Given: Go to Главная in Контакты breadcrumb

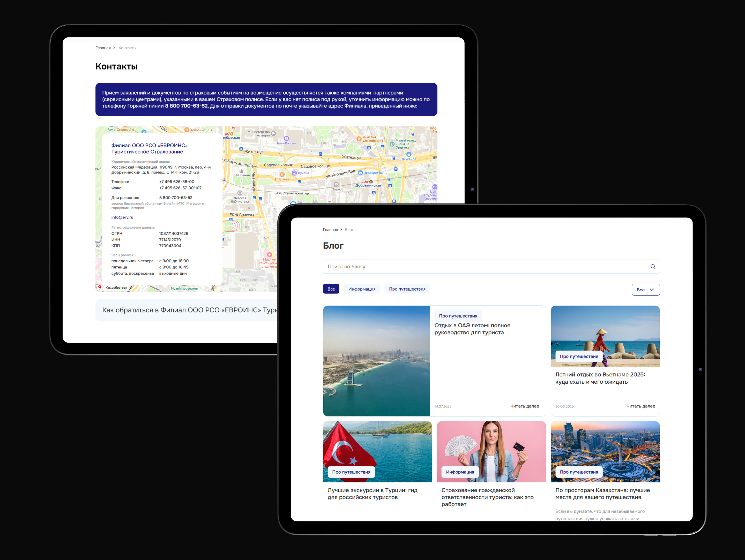Looking at the screenshot, I should pos(103,48).
